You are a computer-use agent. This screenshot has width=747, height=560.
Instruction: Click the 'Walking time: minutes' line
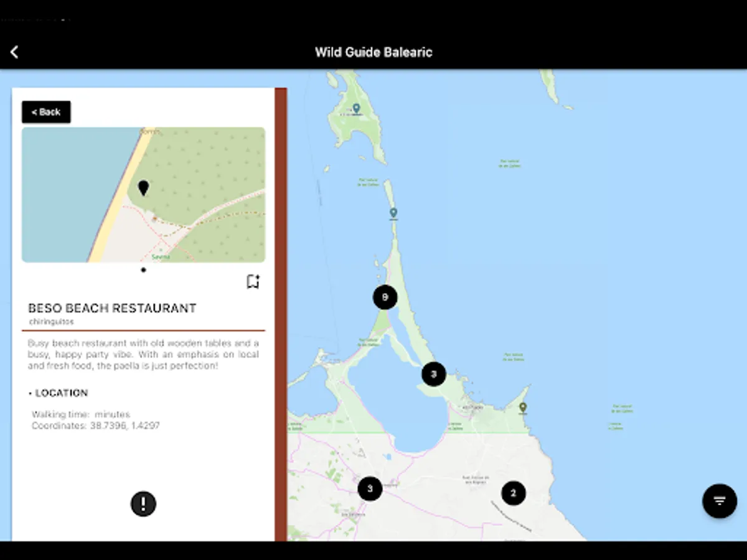click(81, 414)
